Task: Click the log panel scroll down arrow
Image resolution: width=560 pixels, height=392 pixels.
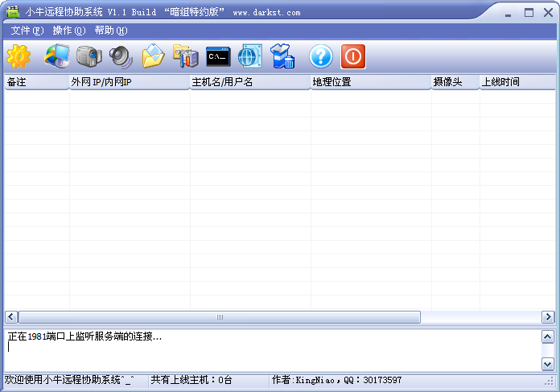Action: [548, 364]
